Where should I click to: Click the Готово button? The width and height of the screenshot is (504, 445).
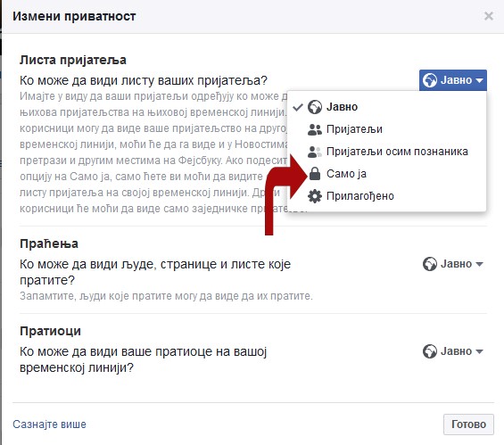[x=468, y=424]
